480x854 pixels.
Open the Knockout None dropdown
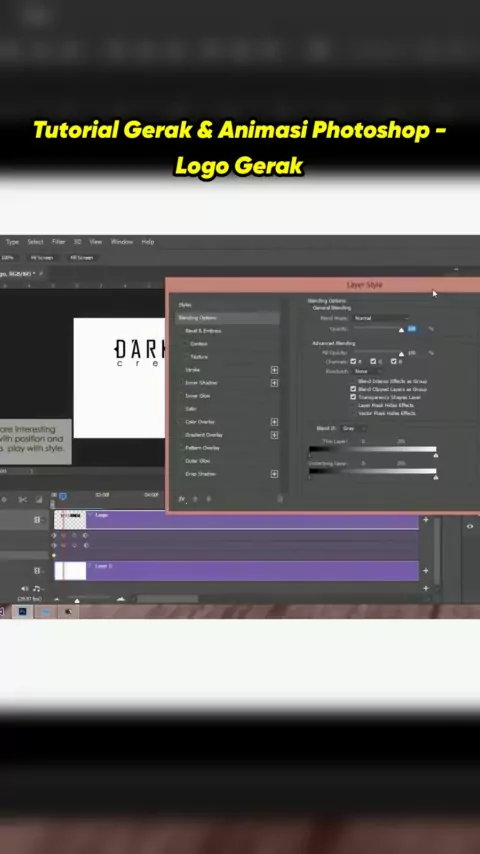point(367,371)
